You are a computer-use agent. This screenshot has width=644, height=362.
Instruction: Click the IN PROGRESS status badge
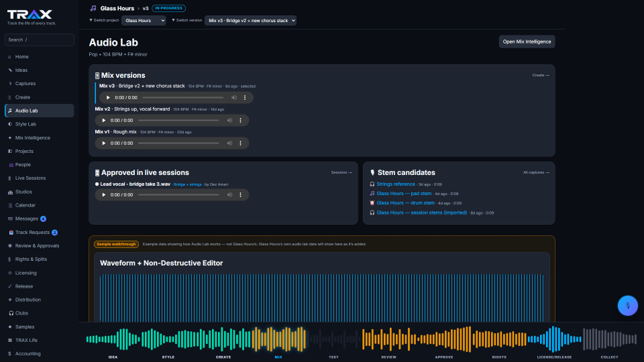169,8
